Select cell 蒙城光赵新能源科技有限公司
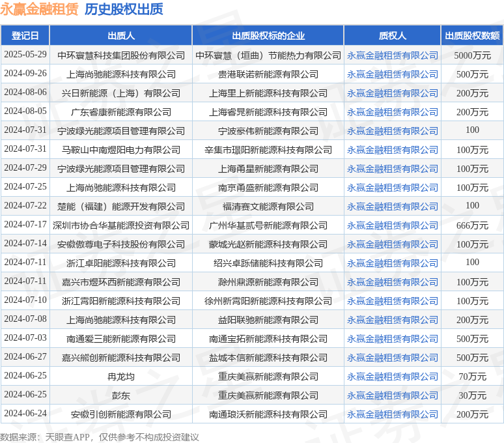This screenshot has width=504, height=443. 268,244
